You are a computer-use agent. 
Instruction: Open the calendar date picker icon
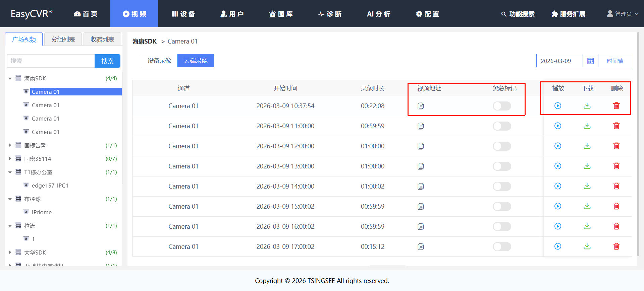[x=590, y=61]
